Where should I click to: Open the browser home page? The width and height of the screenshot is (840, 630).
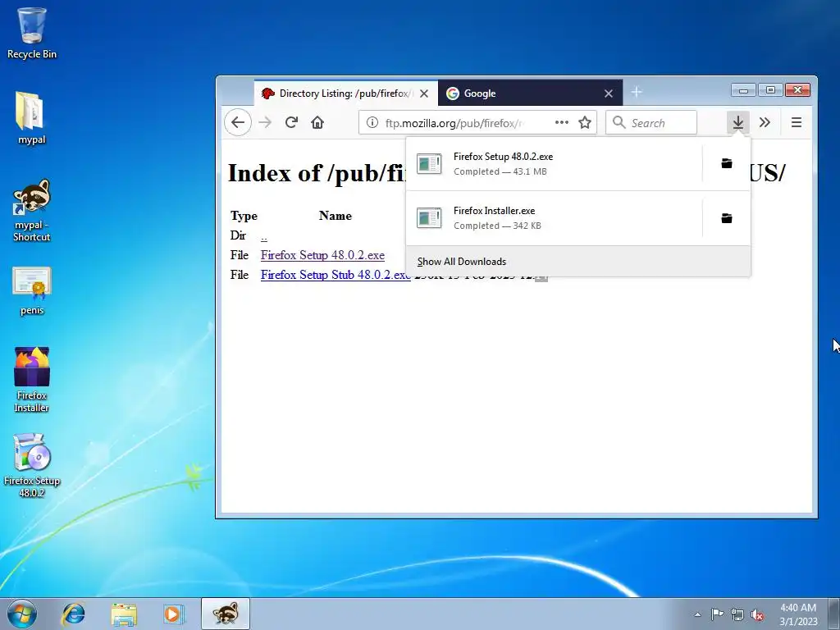coord(317,123)
